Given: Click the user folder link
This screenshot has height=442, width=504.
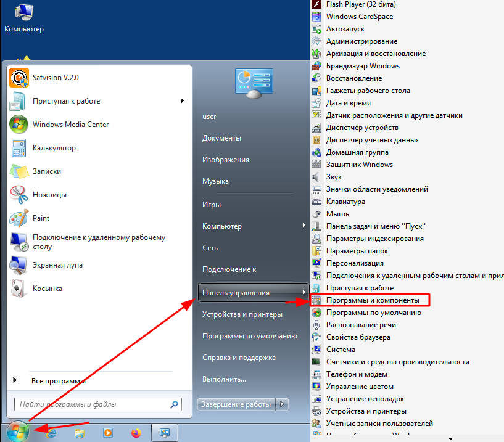Looking at the screenshot, I should click(209, 117).
